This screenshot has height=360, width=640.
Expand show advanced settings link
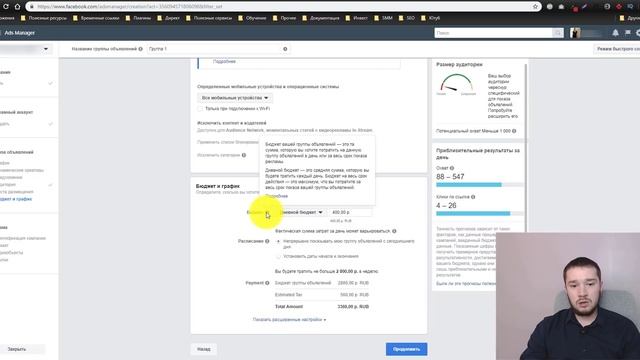click(289, 320)
